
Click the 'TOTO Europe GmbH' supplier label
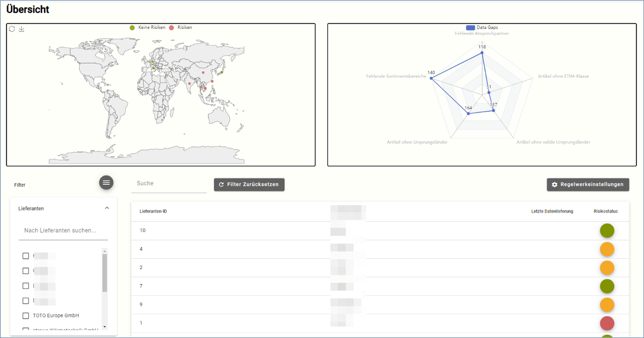pos(56,316)
